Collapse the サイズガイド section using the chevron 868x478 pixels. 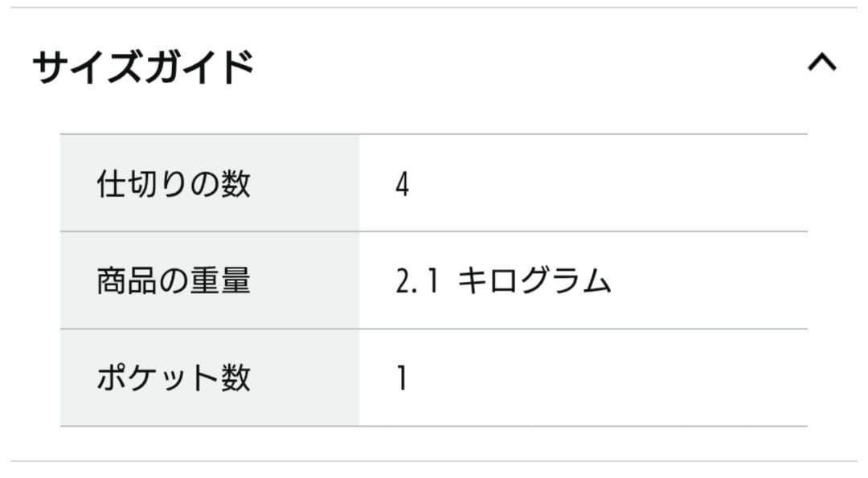(x=821, y=63)
